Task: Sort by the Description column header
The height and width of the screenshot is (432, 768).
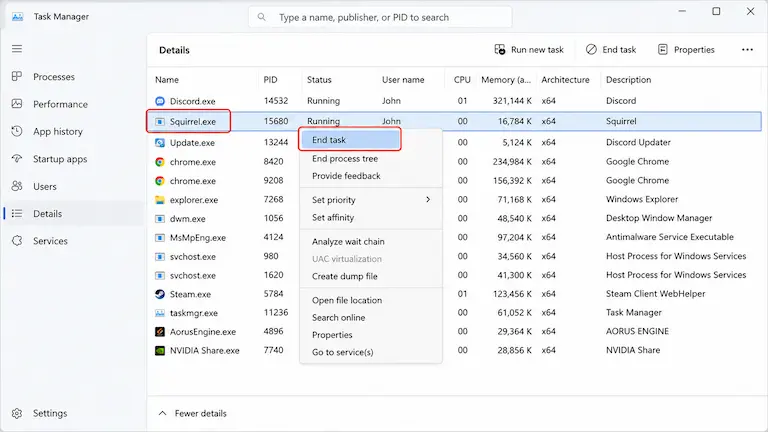Action: 628,80
